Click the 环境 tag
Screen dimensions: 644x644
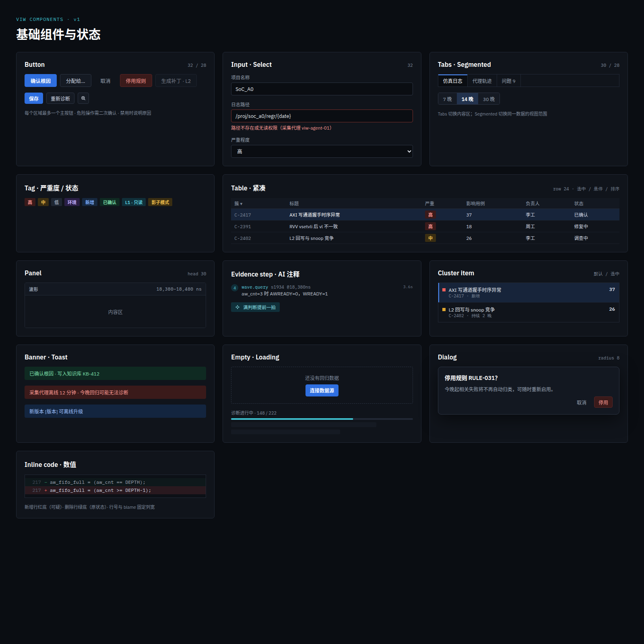pos(72,202)
